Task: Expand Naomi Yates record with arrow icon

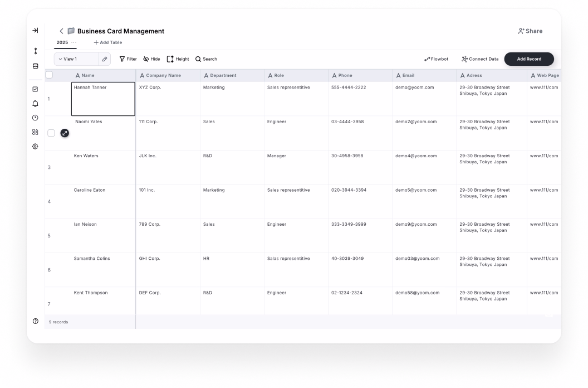Action: (x=65, y=133)
